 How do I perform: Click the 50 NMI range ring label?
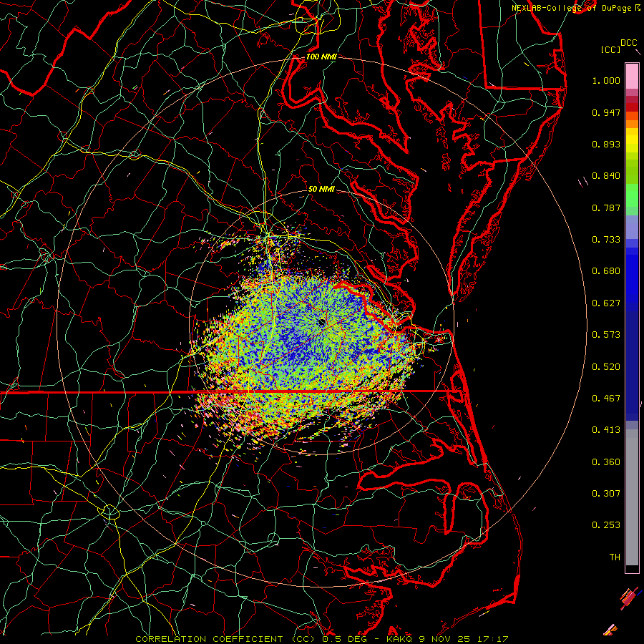click(321, 189)
